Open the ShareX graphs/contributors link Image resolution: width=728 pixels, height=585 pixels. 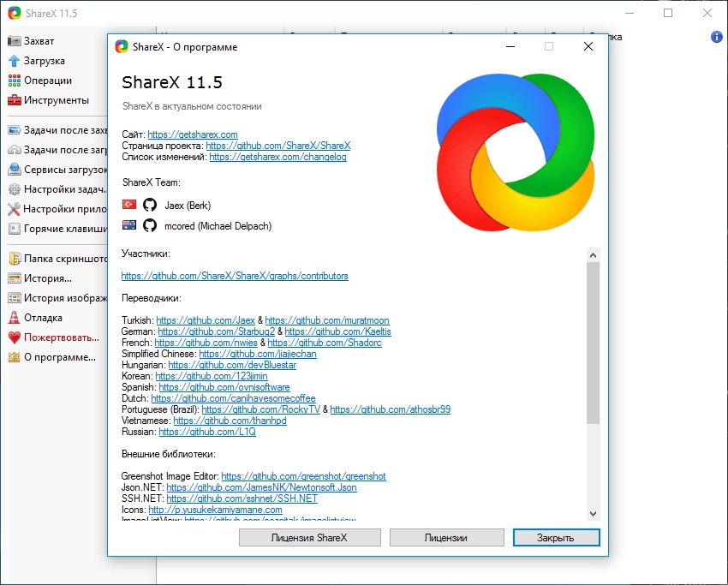click(x=235, y=275)
